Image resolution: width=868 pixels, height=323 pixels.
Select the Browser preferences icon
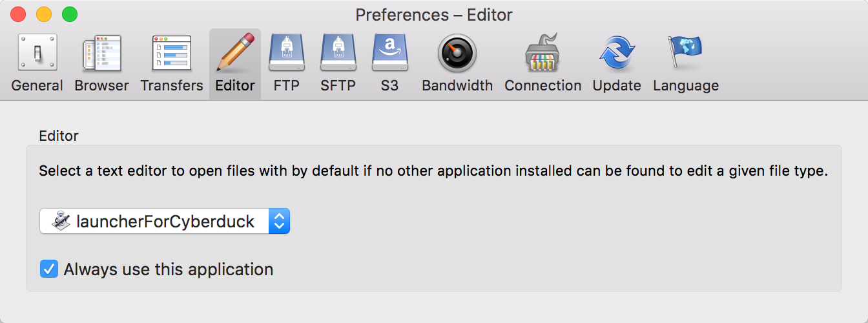tap(101, 54)
